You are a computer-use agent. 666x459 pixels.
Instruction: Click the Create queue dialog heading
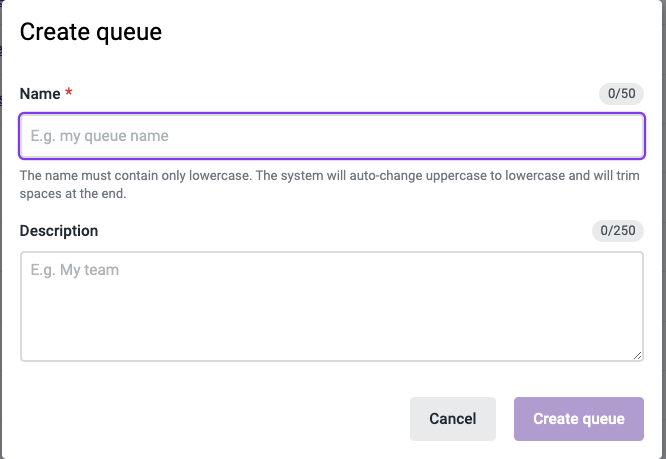coord(90,32)
